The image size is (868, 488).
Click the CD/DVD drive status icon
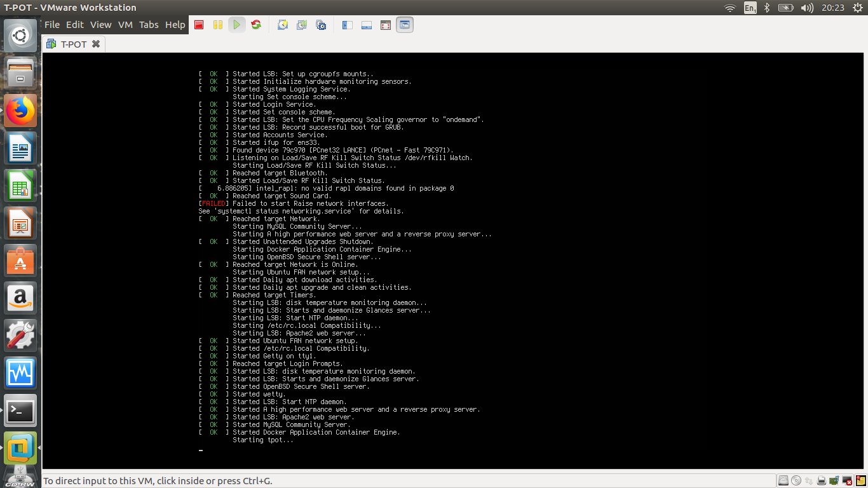tap(796, 480)
